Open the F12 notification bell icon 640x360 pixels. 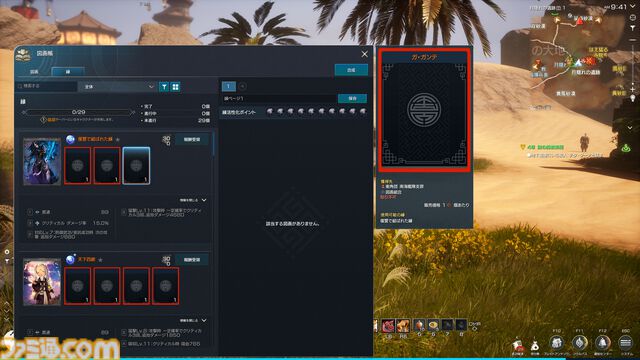pyautogui.click(x=603, y=343)
